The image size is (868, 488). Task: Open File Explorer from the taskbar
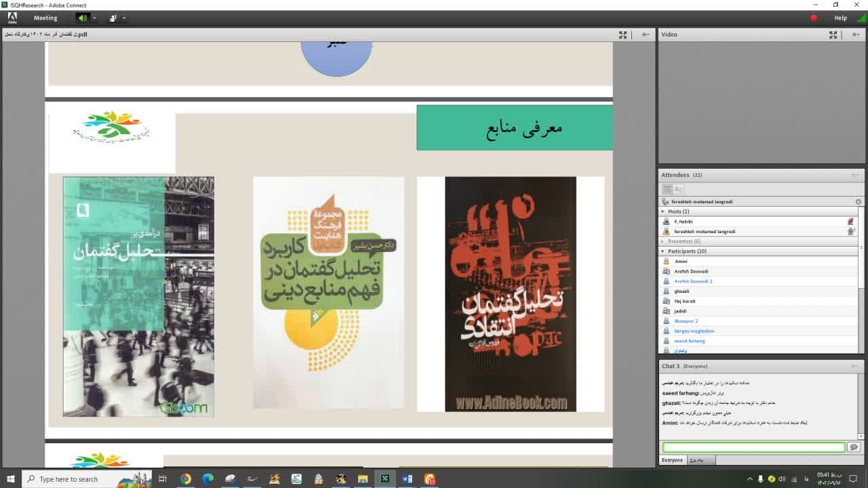[363, 479]
